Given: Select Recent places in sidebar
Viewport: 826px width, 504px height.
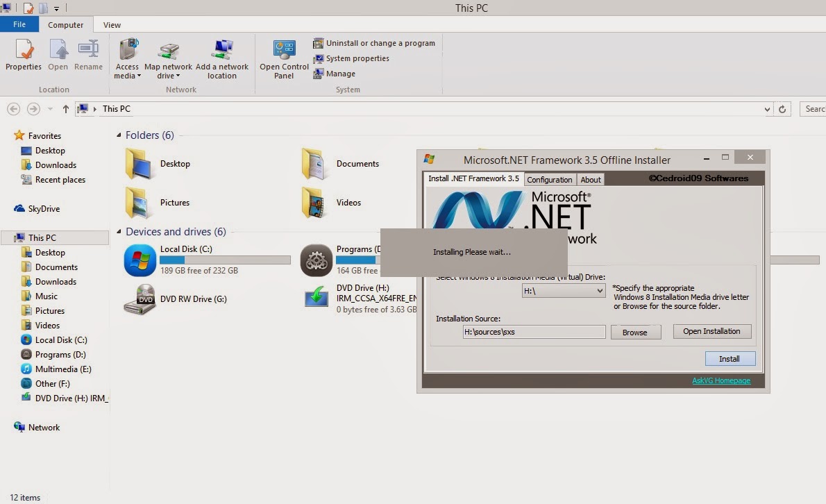Looking at the screenshot, I should [x=53, y=180].
